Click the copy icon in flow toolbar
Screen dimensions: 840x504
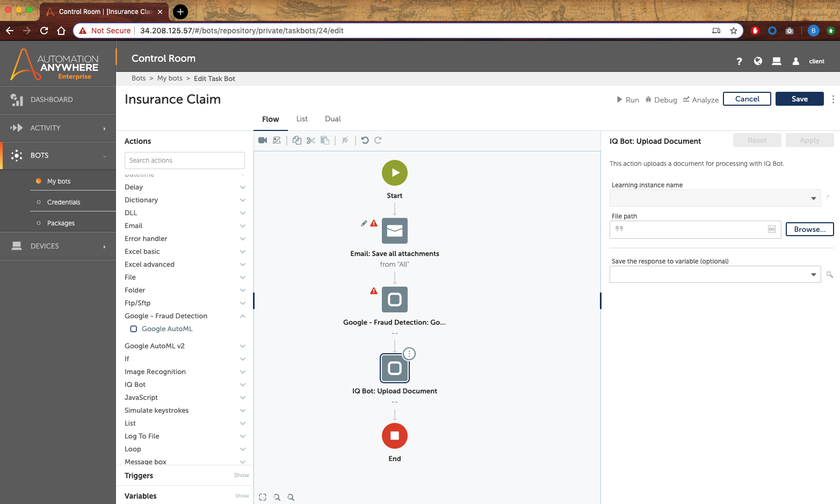pyautogui.click(x=297, y=141)
